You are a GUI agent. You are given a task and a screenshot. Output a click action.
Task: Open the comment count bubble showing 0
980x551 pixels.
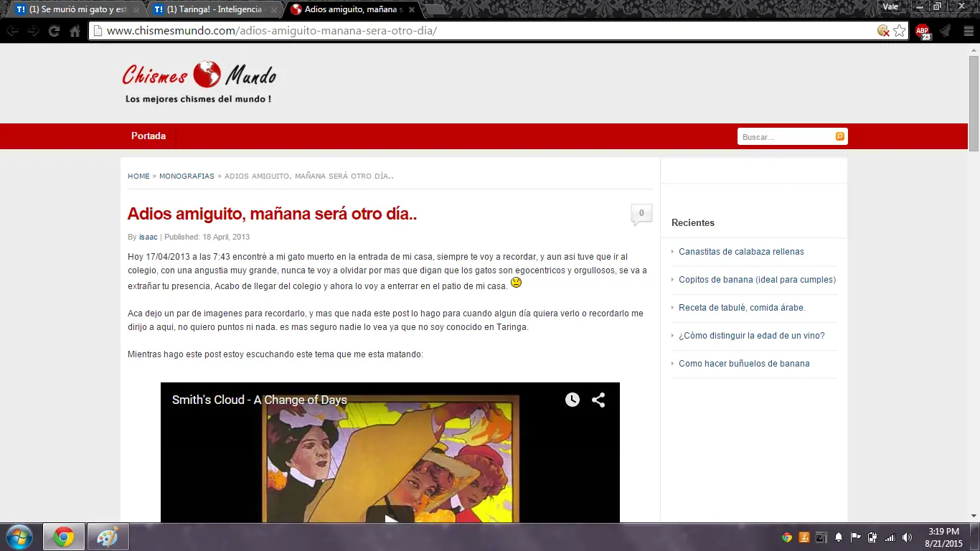click(641, 215)
